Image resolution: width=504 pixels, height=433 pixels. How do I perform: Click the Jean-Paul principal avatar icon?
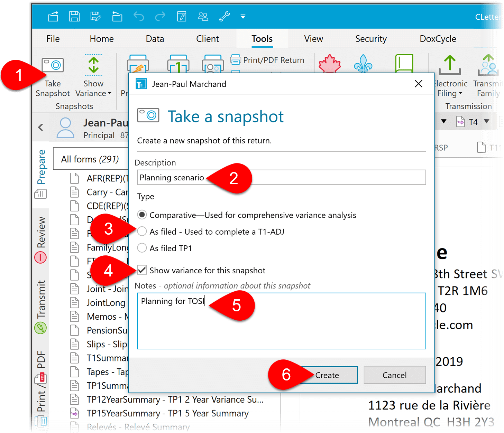(65, 128)
